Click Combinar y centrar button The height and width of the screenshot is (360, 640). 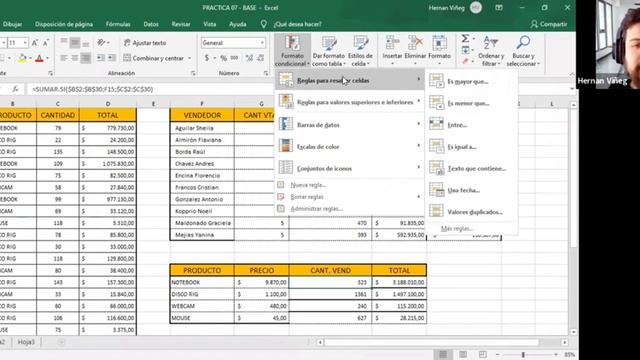(154, 58)
